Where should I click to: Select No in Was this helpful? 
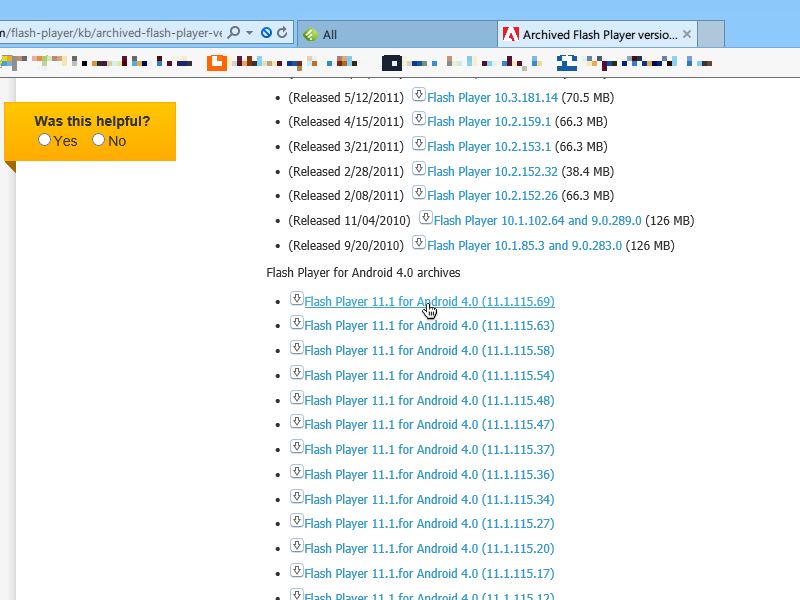[x=98, y=140]
